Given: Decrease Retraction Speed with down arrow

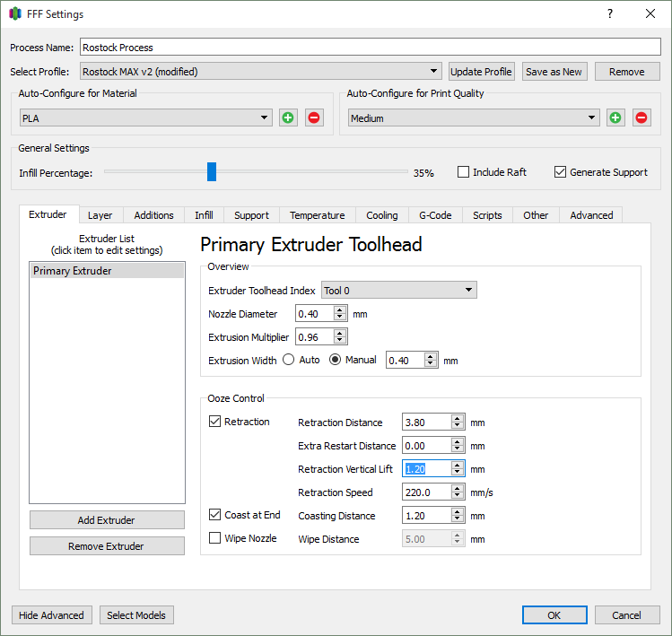Looking at the screenshot, I should pos(458,496).
